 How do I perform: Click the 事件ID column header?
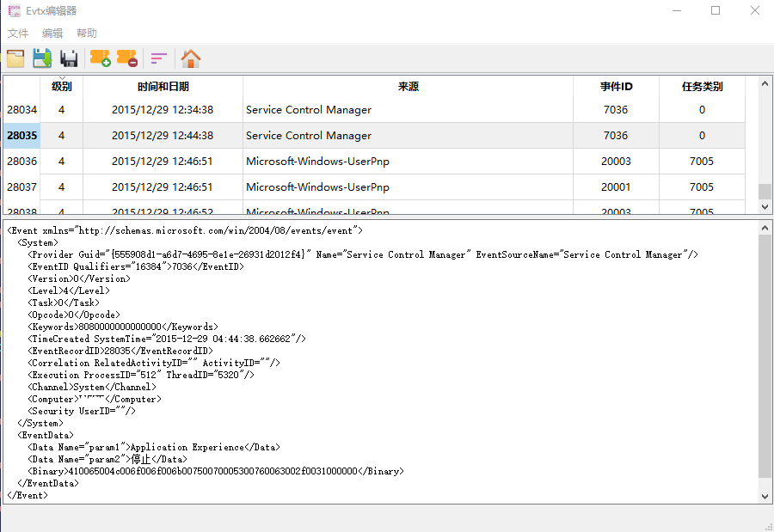pyautogui.click(x=616, y=87)
